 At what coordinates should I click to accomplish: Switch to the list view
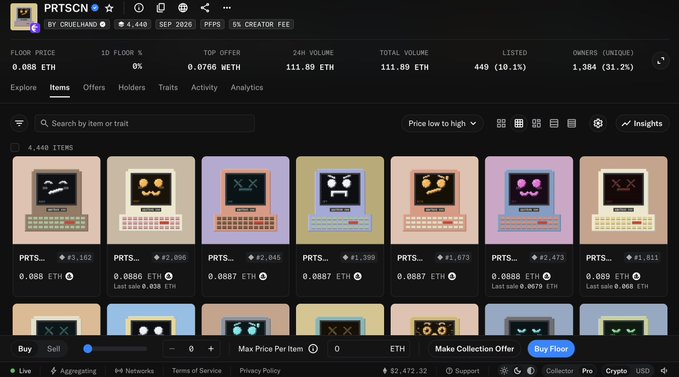coord(554,123)
